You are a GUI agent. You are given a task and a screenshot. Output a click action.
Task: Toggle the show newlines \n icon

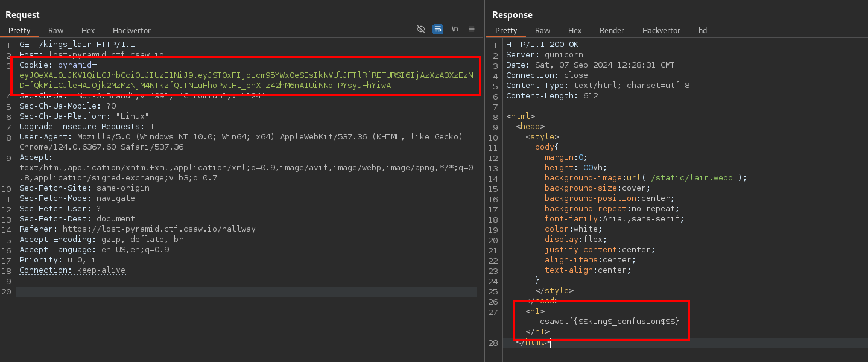pyautogui.click(x=455, y=29)
